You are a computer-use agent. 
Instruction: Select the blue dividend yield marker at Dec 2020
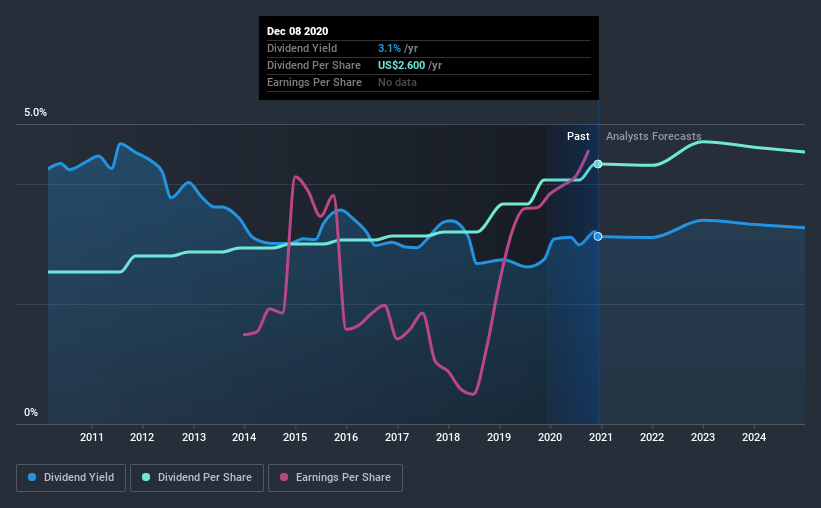(598, 237)
